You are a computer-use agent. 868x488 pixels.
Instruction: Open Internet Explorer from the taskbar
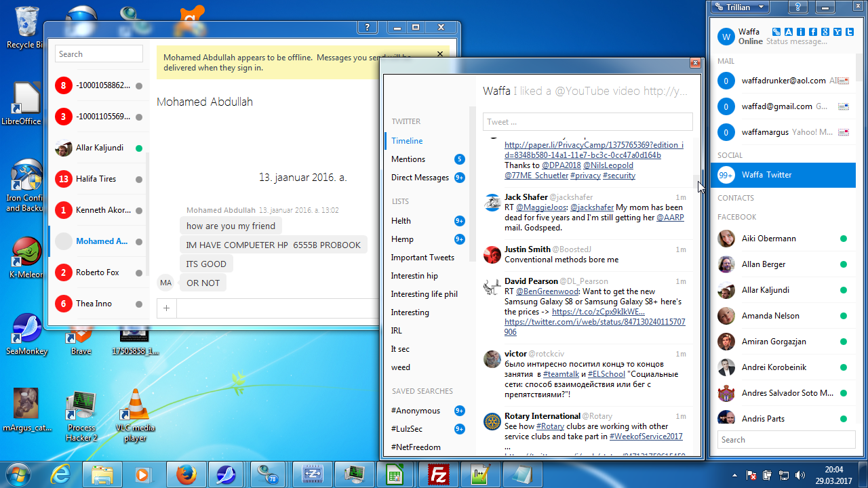[x=62, y=474]
